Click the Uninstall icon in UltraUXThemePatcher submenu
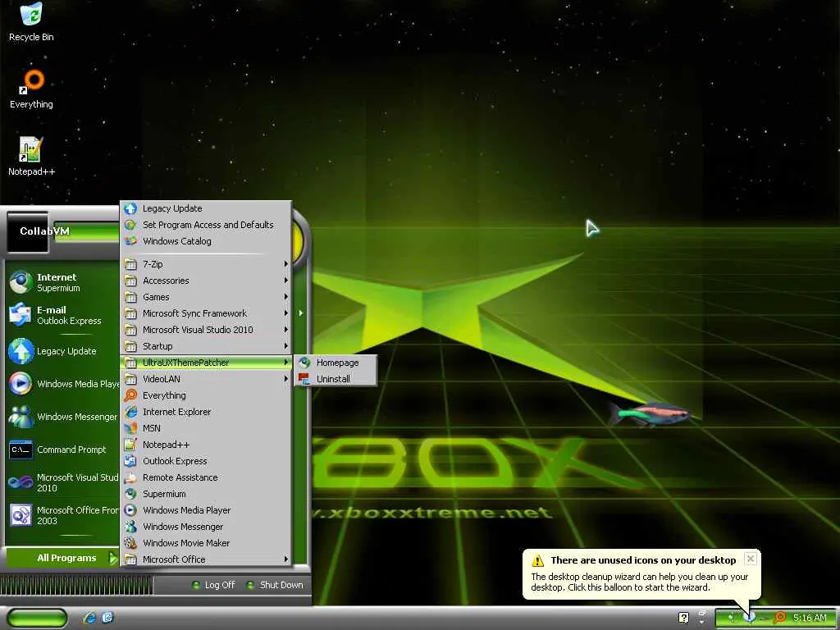The width and height of the screenshot is (840, 630). (304, 379)
